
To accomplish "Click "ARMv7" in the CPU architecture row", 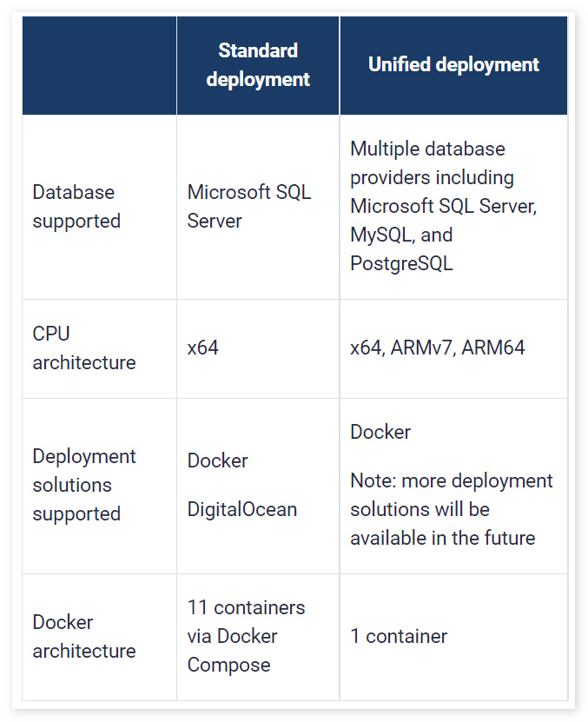I will tap(421, 348).
